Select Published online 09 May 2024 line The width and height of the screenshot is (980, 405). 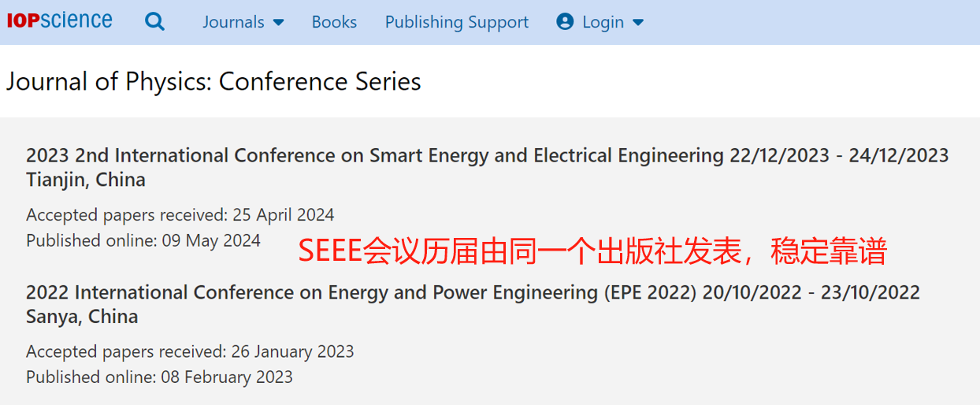tap(143, 240)
